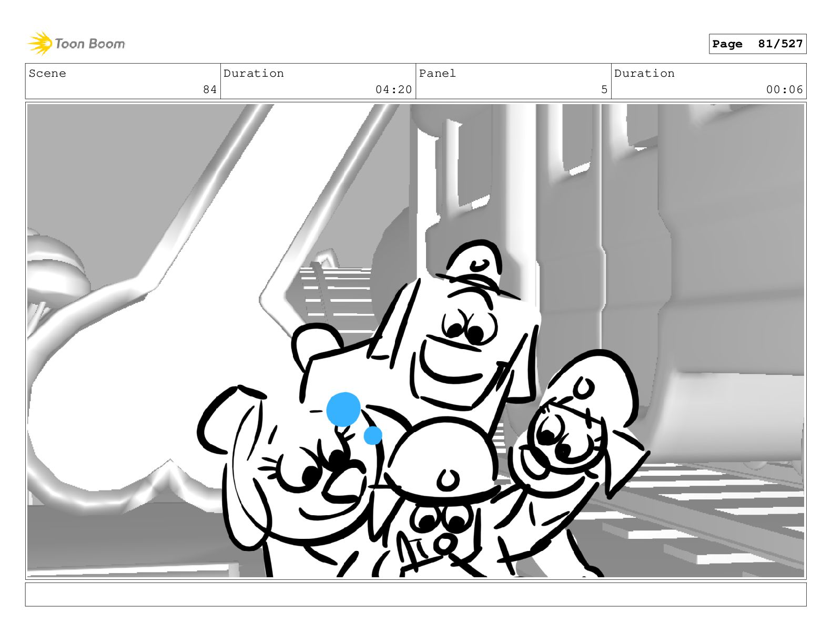The image size is (832, 644).
Task: Click the first Duration header label
Action: pos(253,74)
